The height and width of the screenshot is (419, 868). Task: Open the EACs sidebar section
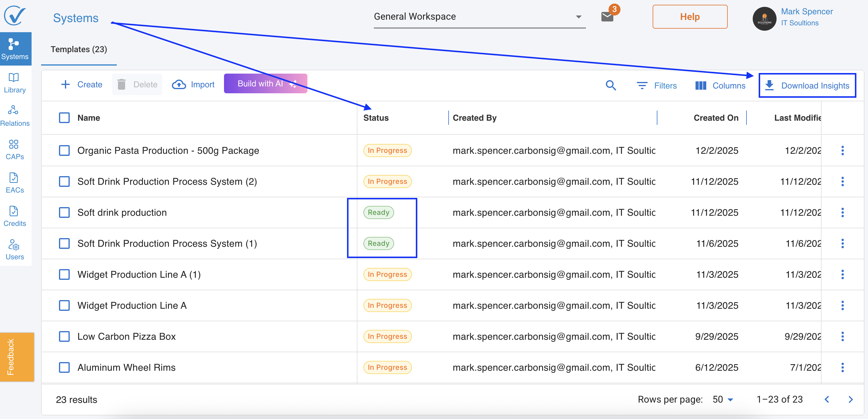point(15,183)
